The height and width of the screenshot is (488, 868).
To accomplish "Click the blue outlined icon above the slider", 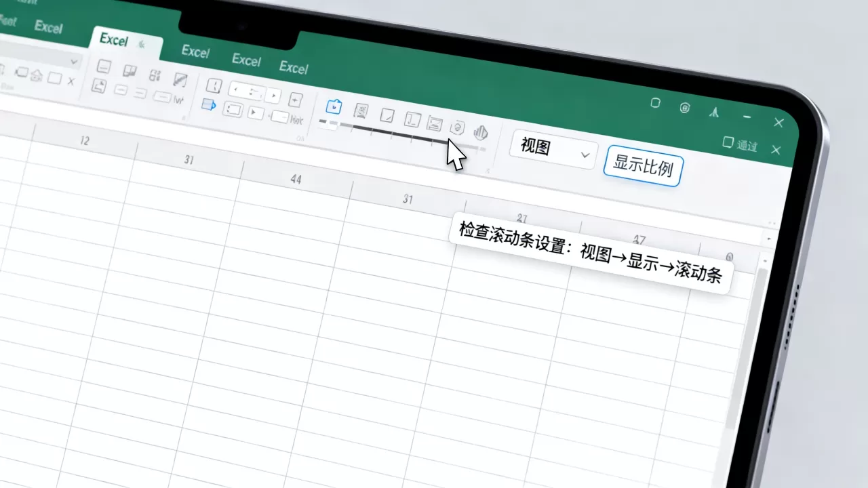I will point(334,107).
